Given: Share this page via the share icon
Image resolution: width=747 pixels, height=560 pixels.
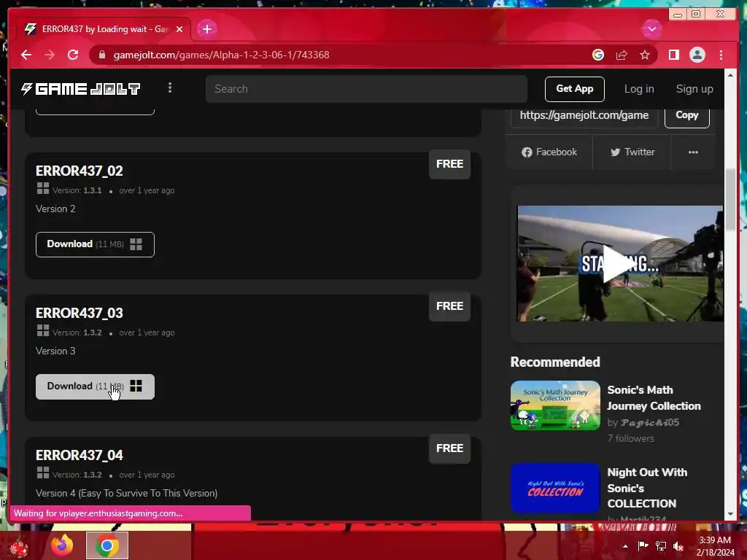Looking at the screenshot, I should point(622,55).
